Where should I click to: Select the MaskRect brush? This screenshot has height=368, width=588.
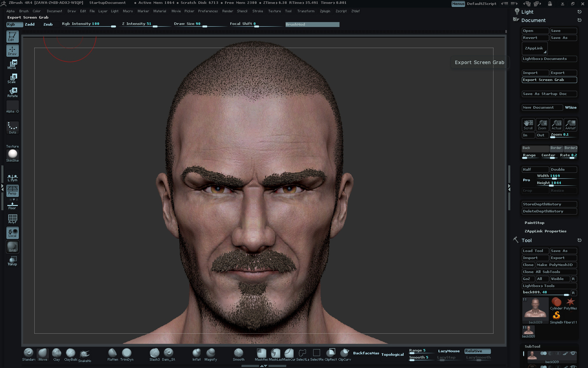pyautogui.click(x=261, y=354)
